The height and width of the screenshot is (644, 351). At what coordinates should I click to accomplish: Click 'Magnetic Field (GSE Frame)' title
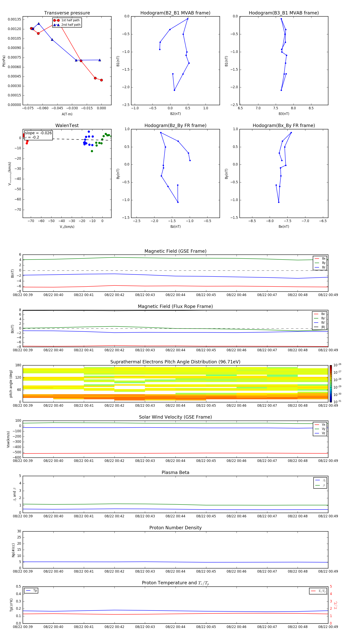click(175, 251)
